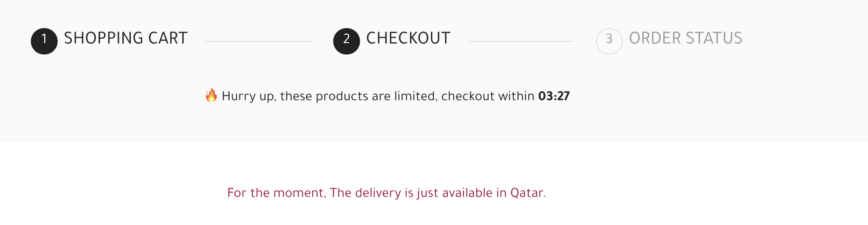Click the word SHOPPING in step one
Image resolution: width=868 pixels, height=225 pixels.
tap(104, 38)
